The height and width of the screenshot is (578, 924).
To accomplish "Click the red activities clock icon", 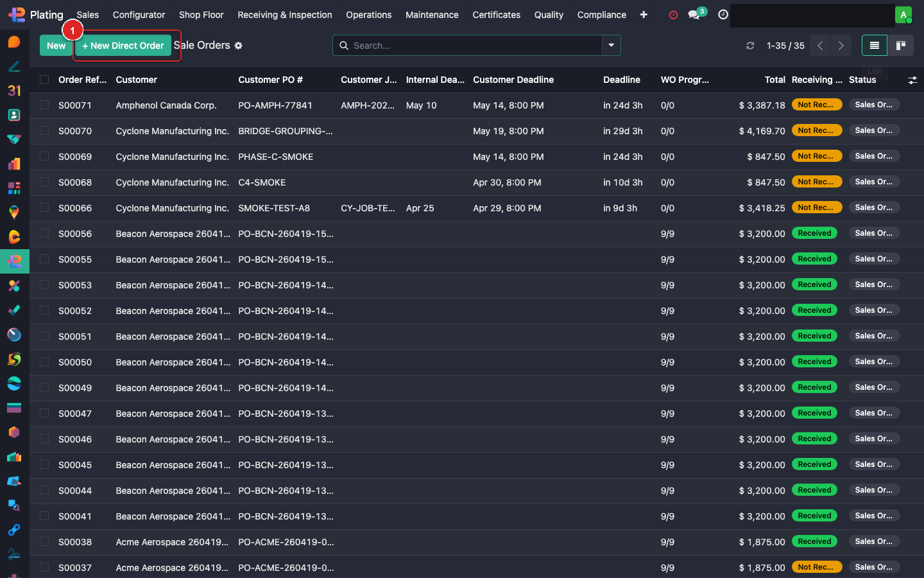I will click(x=672, y=14).
